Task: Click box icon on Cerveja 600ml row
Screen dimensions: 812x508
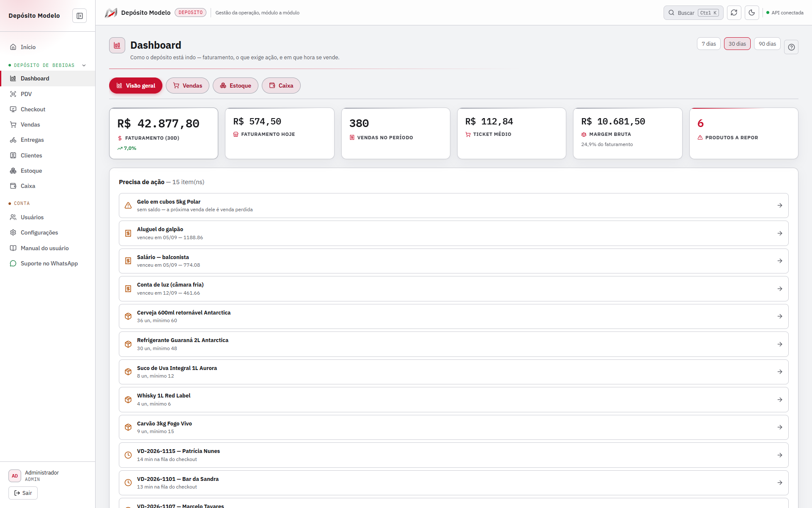Action: [x=128, y=316]
